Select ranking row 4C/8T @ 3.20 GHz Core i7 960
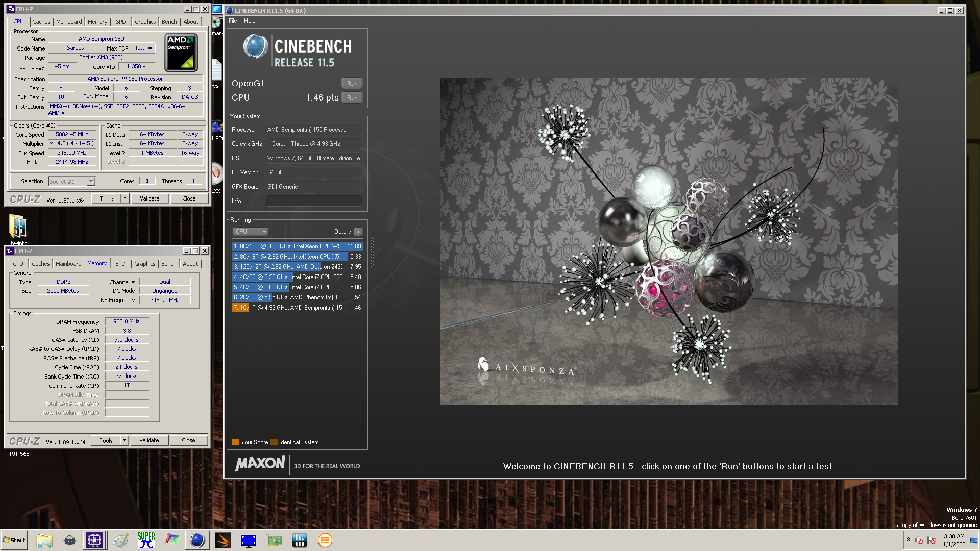The width and height of the screenshot is (980, 551). pos(297,277)
